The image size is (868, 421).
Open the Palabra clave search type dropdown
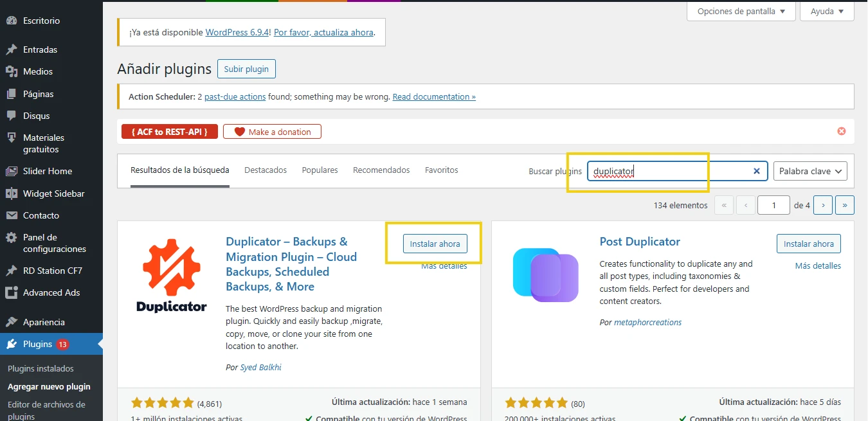click(809, 171)
